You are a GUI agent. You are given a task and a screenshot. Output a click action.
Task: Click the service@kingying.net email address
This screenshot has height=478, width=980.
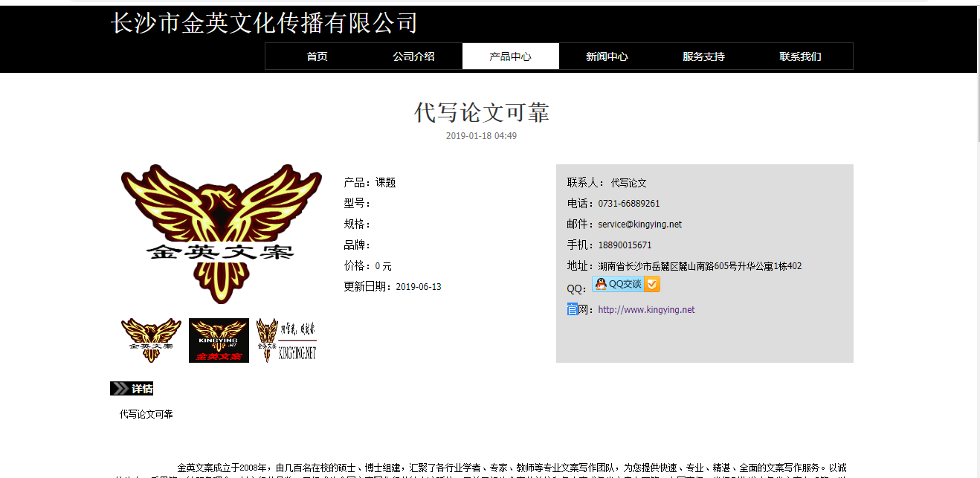click(639, 225)
